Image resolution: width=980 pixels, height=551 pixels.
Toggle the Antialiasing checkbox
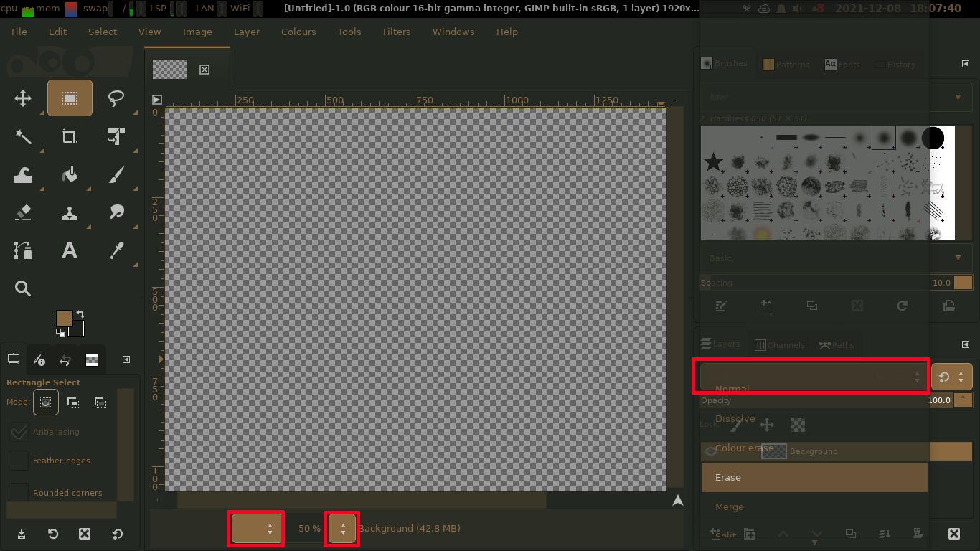tap(19, 432)
